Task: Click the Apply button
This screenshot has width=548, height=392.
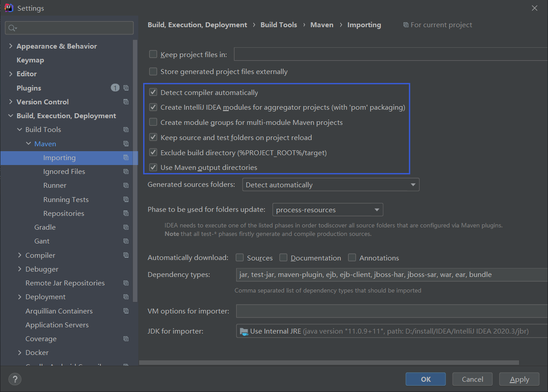Action: pyautogui.click(x=519, y=379)
